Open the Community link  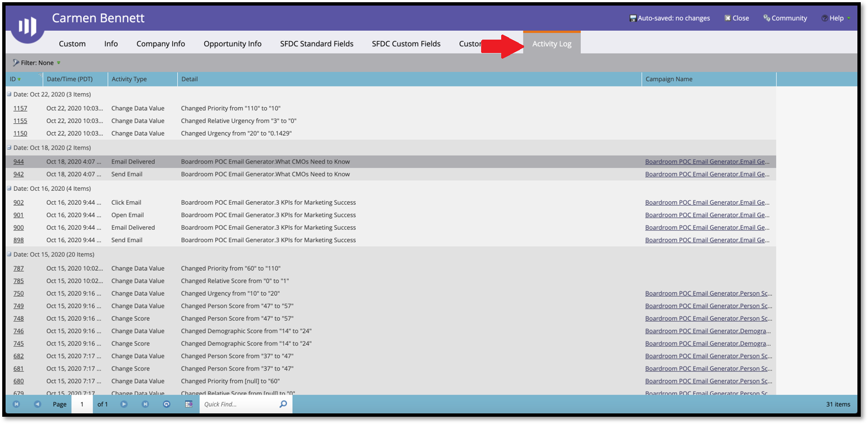click(x=785, y=18)
